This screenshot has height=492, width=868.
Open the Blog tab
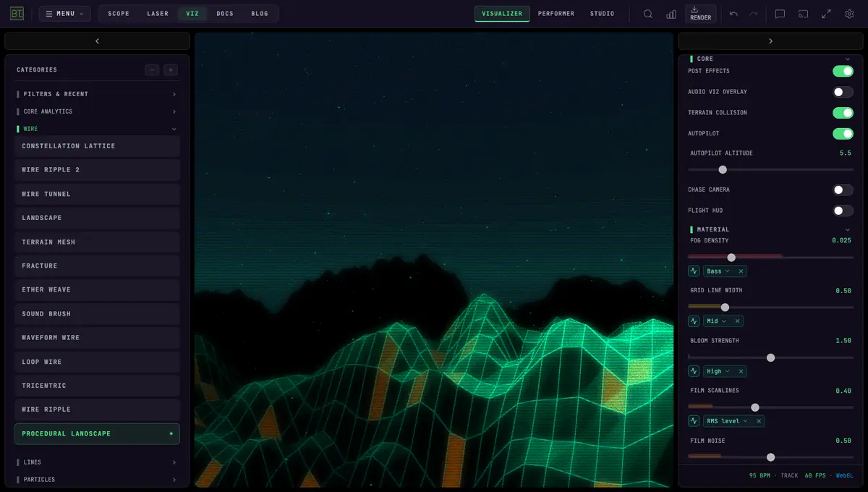(260, 14)
